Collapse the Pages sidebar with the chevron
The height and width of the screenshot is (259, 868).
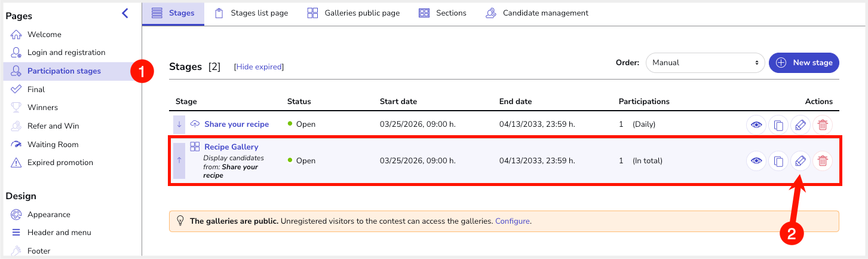tap(125, 13)
